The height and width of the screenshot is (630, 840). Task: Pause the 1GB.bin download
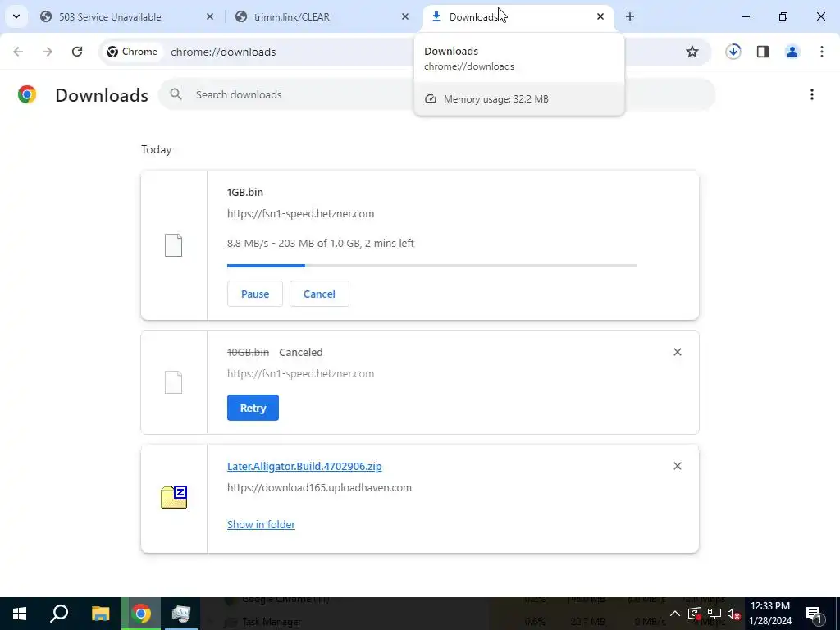tap(255, 294)
